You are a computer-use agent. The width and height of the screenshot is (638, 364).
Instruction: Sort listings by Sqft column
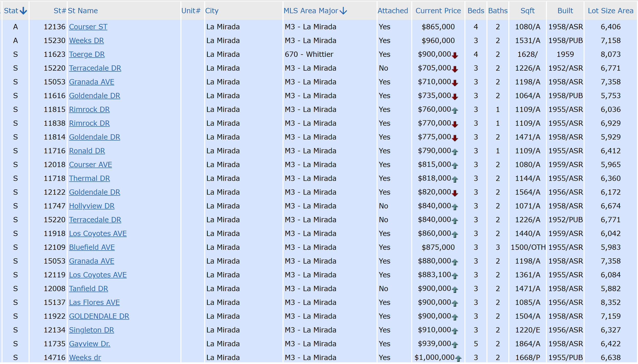527,11
